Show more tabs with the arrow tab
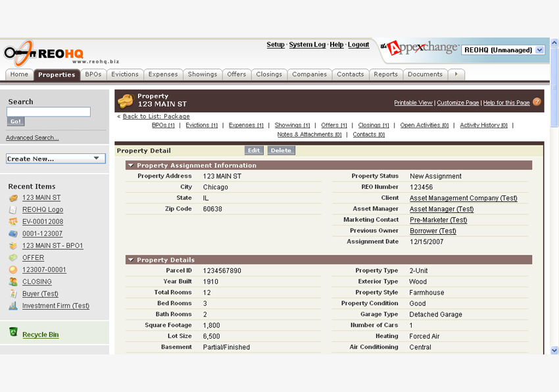 [457, 74]
